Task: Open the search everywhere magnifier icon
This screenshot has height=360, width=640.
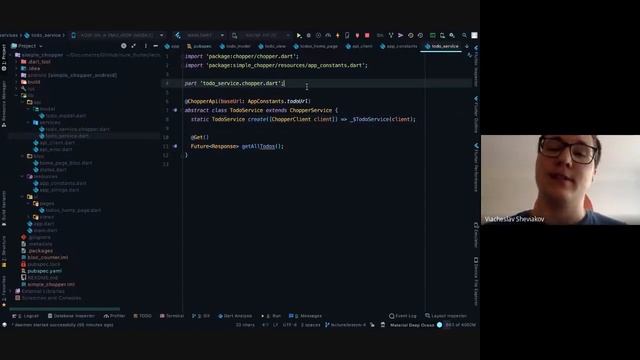Action: coord(464,36)
